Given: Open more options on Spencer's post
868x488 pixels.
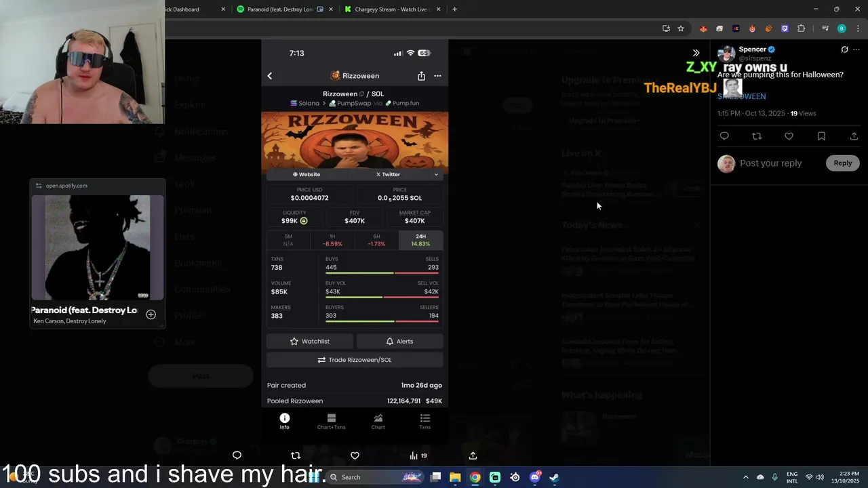Looking at the screenshot, I should [x=856, y=49].
